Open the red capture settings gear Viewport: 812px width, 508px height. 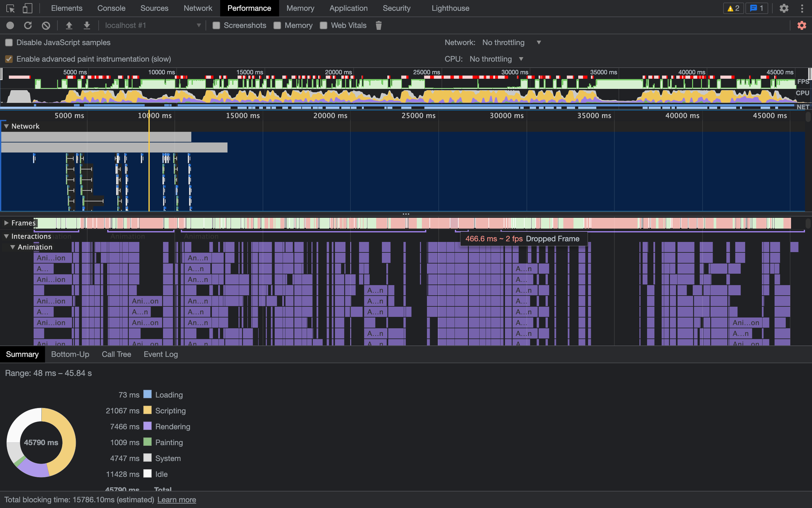pos(802,25)
